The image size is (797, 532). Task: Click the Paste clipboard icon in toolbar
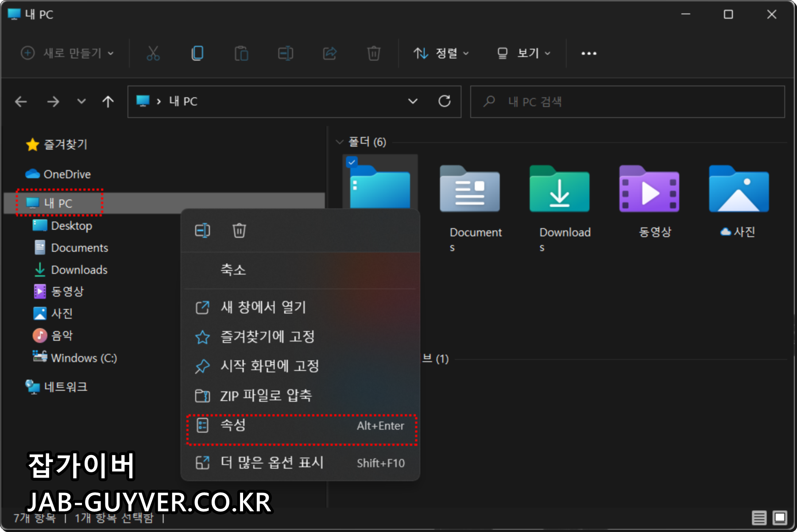241,53
